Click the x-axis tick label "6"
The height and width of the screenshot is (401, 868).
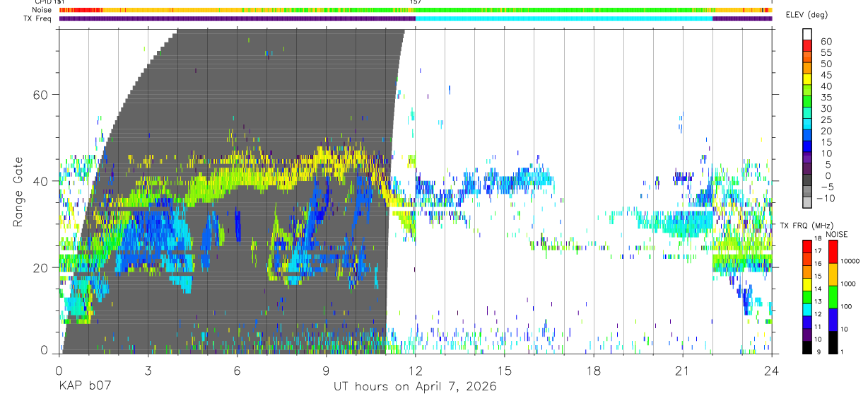[237, 370]
